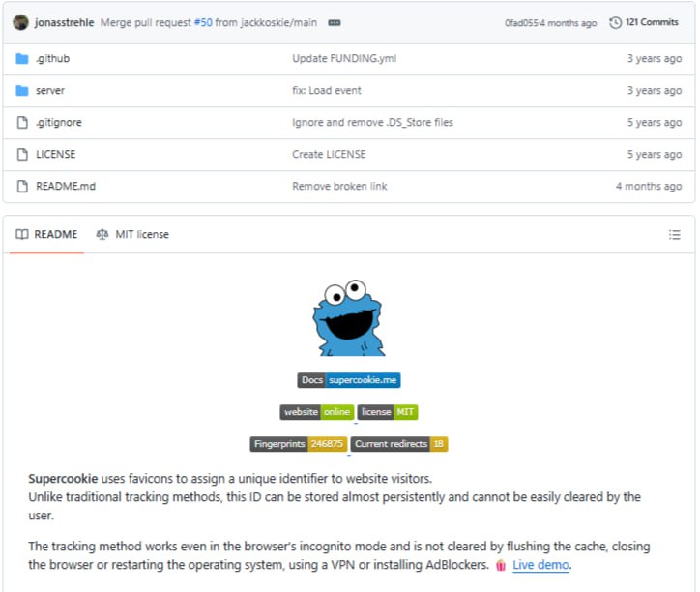
Task: Click the jonasstrehle username link
Action: (64, 22)
